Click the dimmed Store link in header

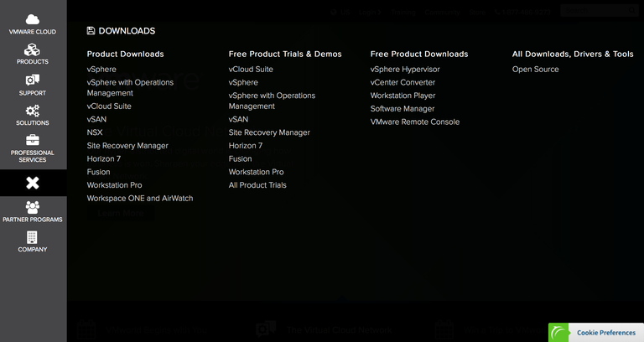point(478,13)
